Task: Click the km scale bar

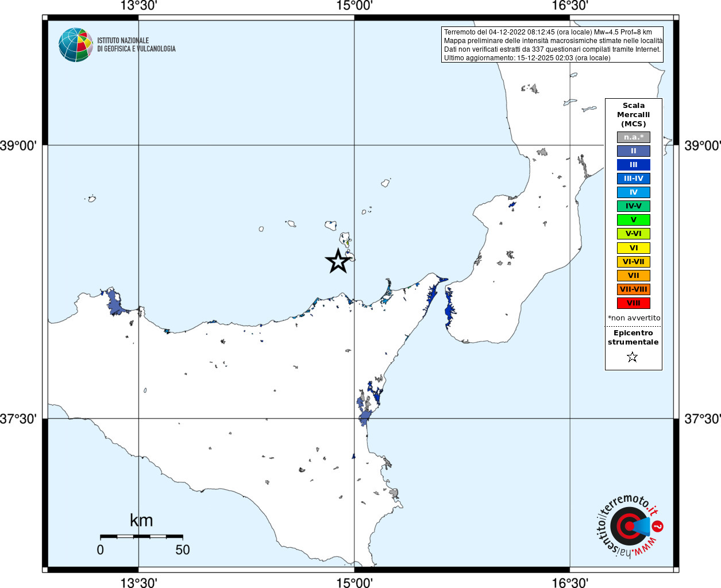Action: 141,536
